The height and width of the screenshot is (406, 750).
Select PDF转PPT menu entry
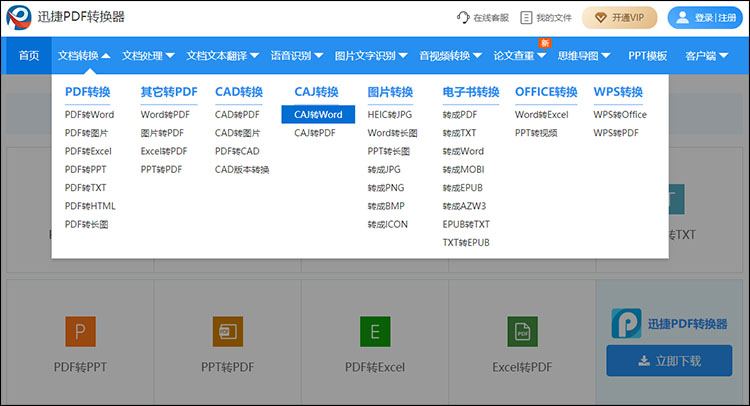click(86, 169)
